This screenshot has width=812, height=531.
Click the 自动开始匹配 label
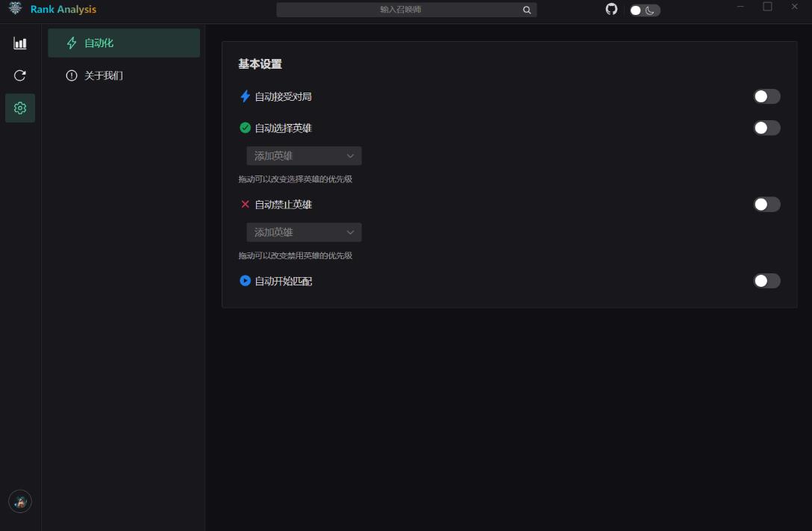point(284,282)
